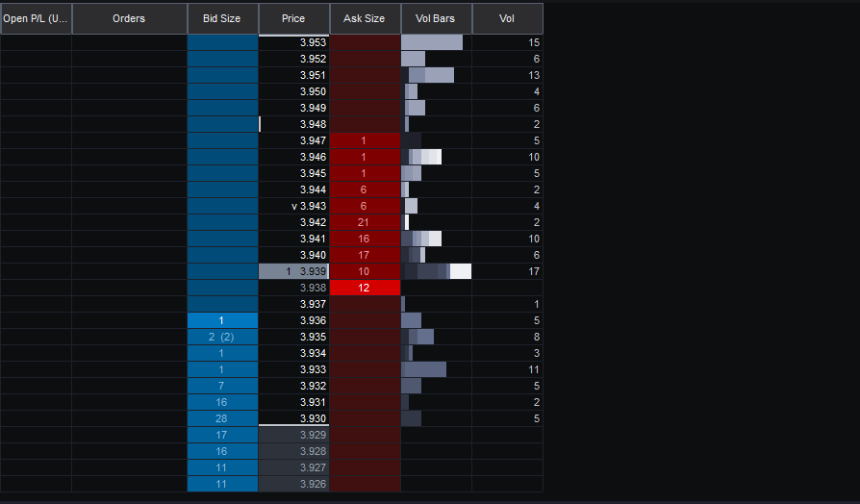Click ask size 10 at price 3.939
The image size is (860, 504).
click(366, 271)
